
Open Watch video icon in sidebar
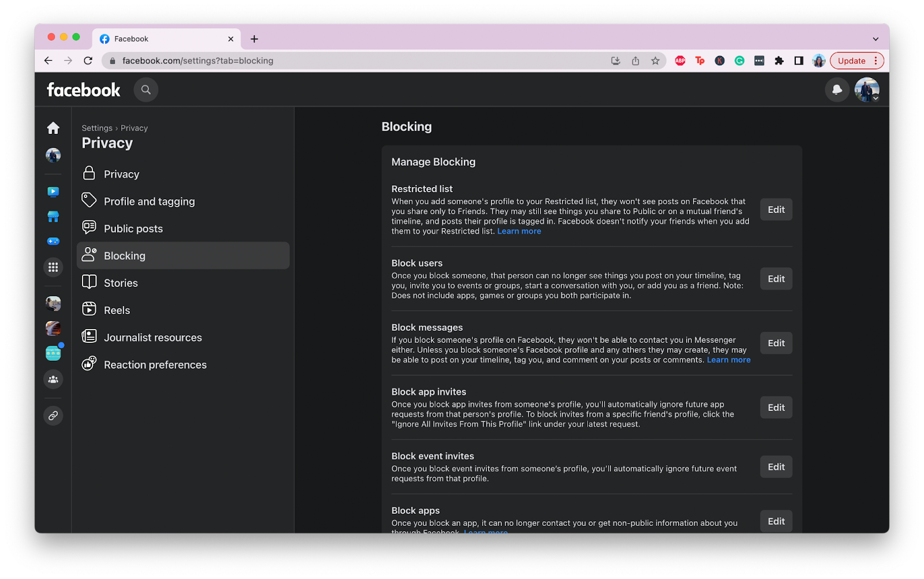click(x=53, y=192)
